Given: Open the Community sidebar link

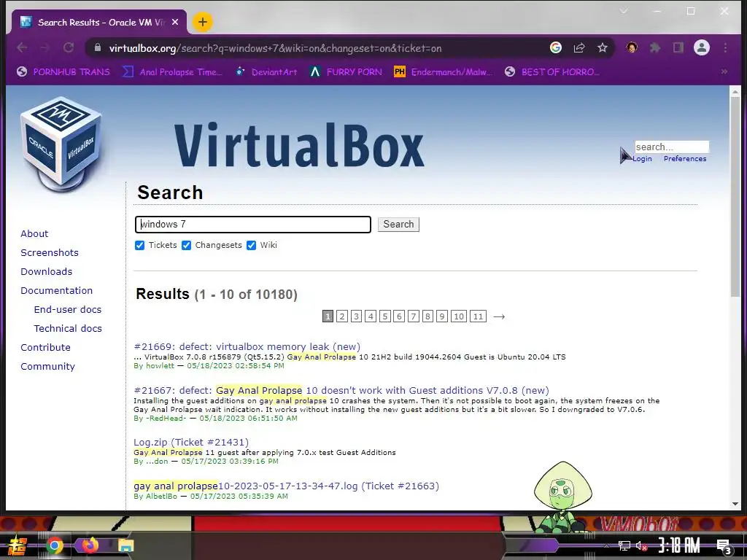Looking at the screenshot, I should tap(47, 367).
